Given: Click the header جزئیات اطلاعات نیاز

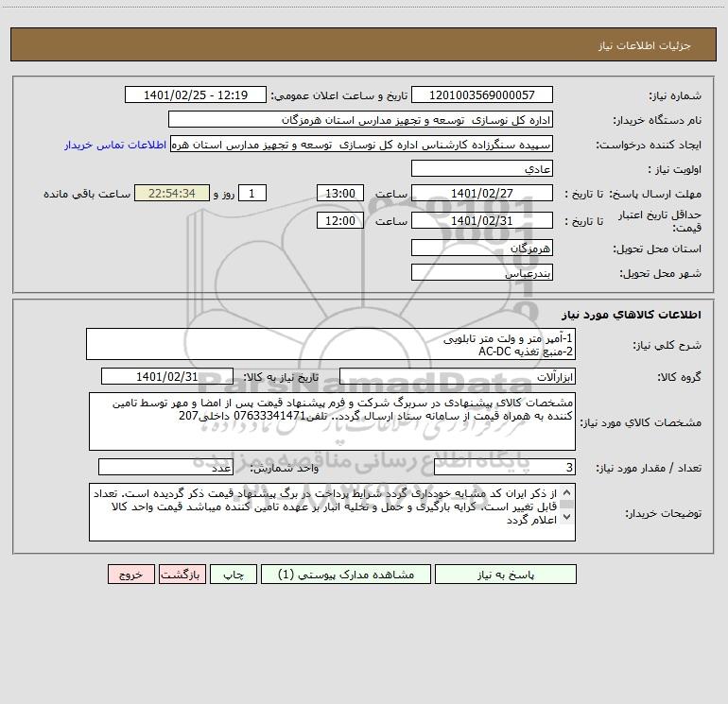Looking at the screenshot, I should coord(645,45).
